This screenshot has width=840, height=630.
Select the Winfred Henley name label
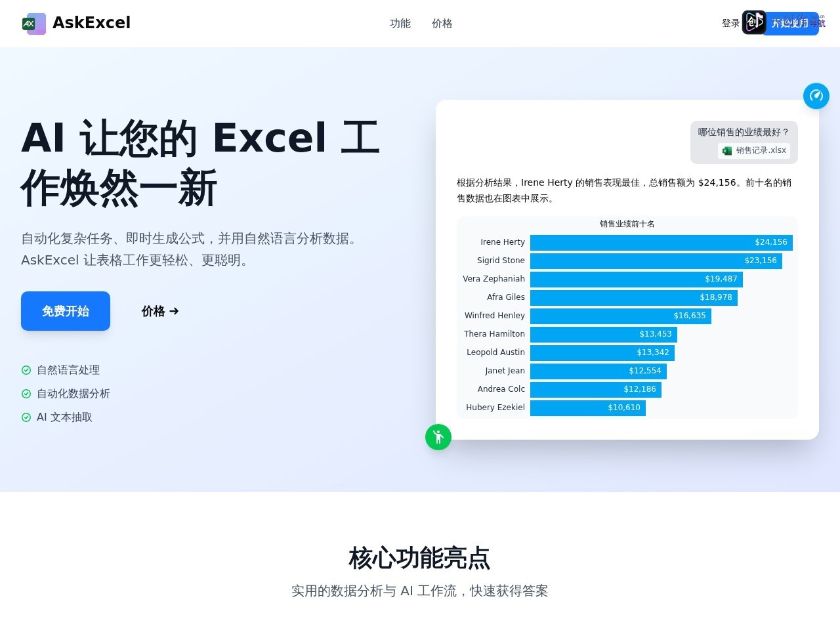coord(495,316)
